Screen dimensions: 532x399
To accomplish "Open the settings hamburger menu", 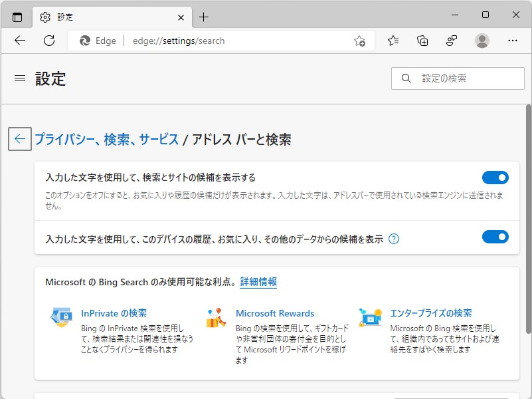I will point(19,78).
